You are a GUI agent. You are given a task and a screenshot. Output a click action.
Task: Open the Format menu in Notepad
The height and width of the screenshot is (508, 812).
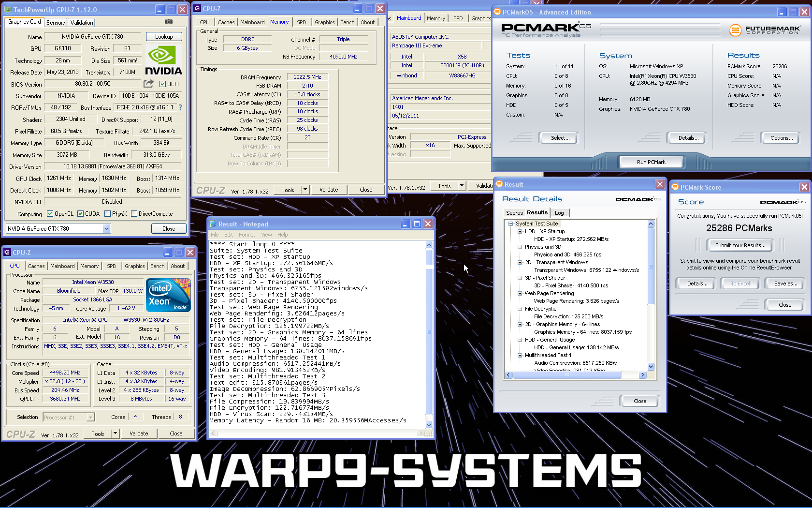pos(246,235)
